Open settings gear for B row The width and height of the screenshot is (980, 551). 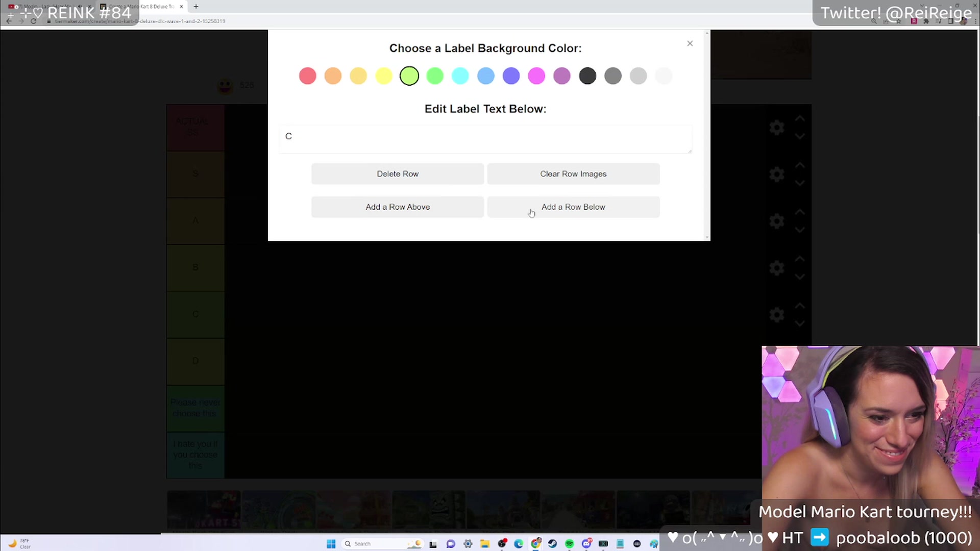coord(777,268)
